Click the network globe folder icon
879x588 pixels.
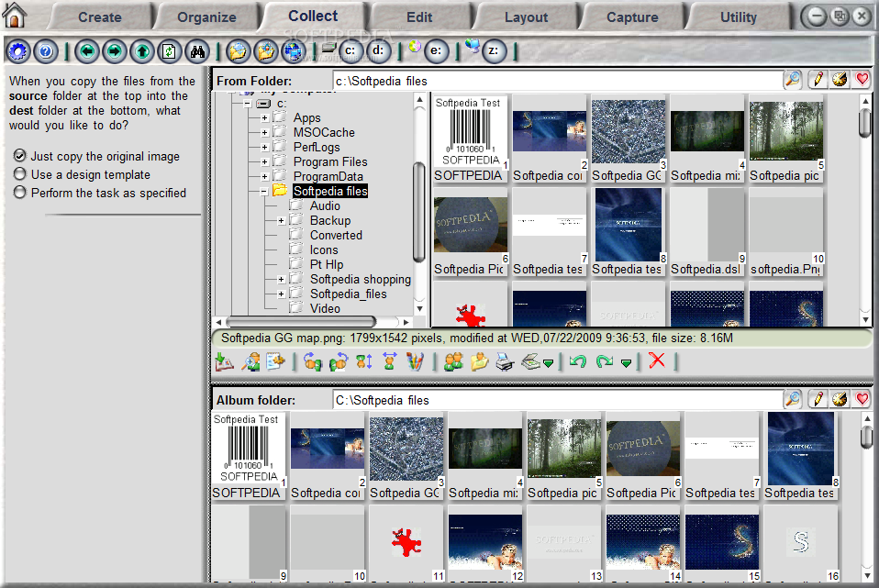pos(294,51)
